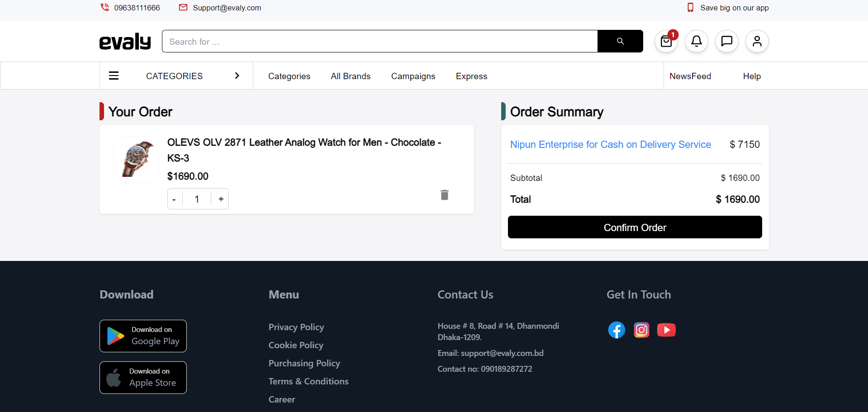The image size is (868, 412).
Task: Click the Subtotal $ 1690.00 amount
Action: (740, 178)
